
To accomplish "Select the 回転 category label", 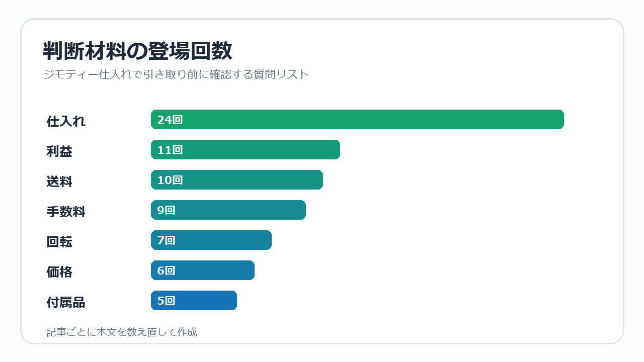I will 59,242.
